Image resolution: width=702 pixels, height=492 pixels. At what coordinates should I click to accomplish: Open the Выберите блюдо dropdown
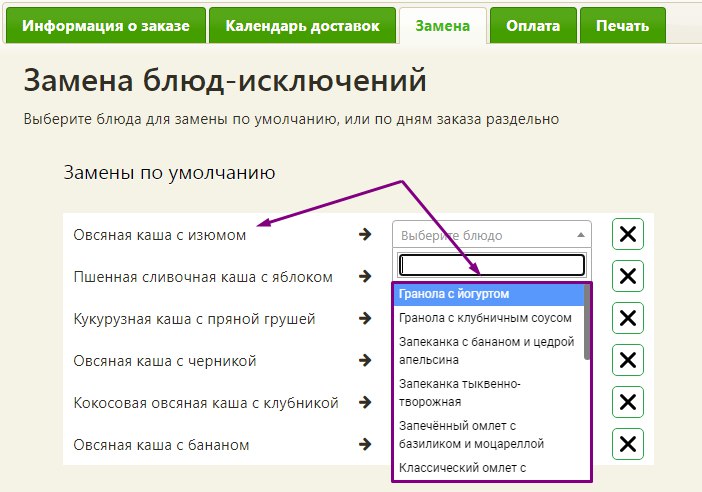click(x=491, y=236)
